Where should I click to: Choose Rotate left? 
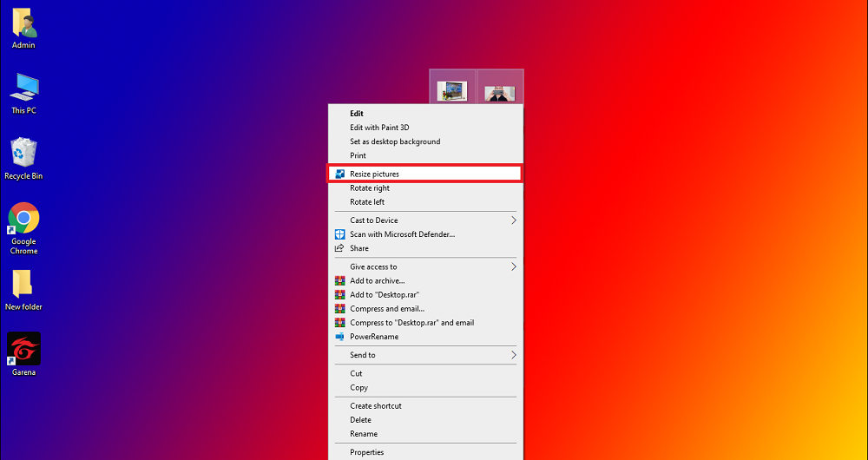[x=425, y=202]
